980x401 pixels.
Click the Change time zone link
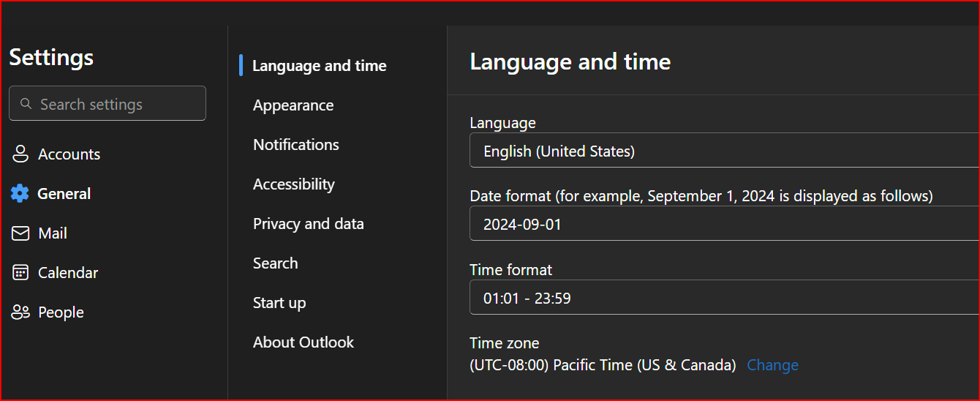[x=772, y=365]
